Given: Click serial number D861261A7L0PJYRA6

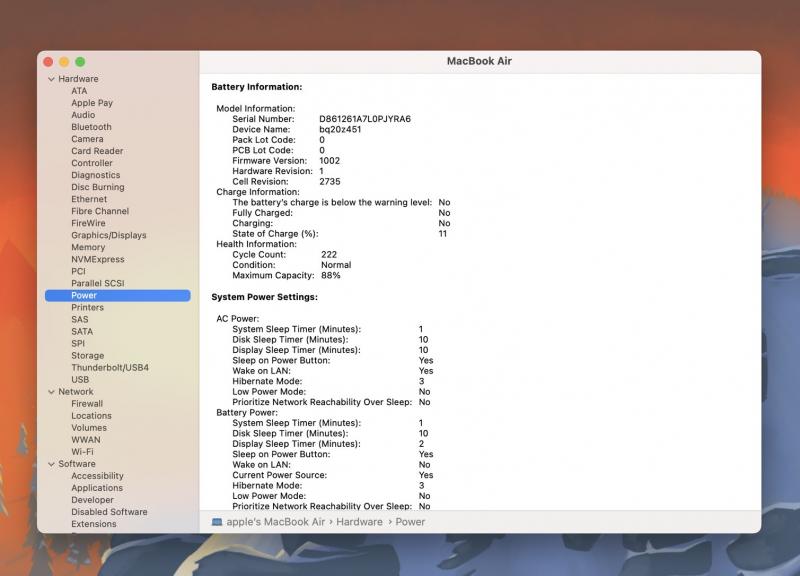Looking at the screenshot, I should [x=365, y=119].
